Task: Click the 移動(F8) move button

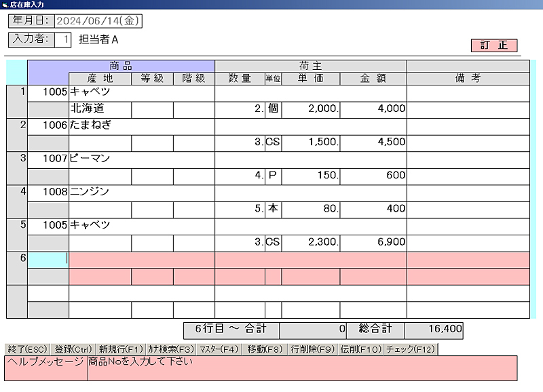Action: pos(264,349)
